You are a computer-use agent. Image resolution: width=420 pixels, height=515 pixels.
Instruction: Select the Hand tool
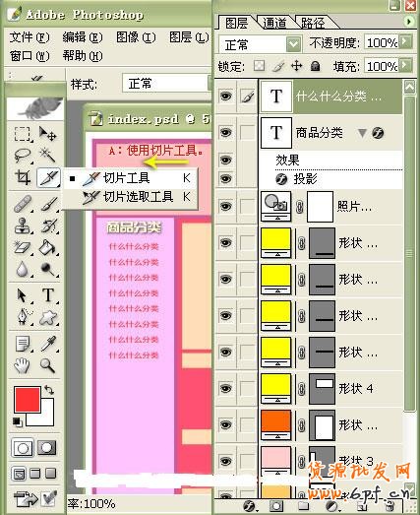coord(23,365)
